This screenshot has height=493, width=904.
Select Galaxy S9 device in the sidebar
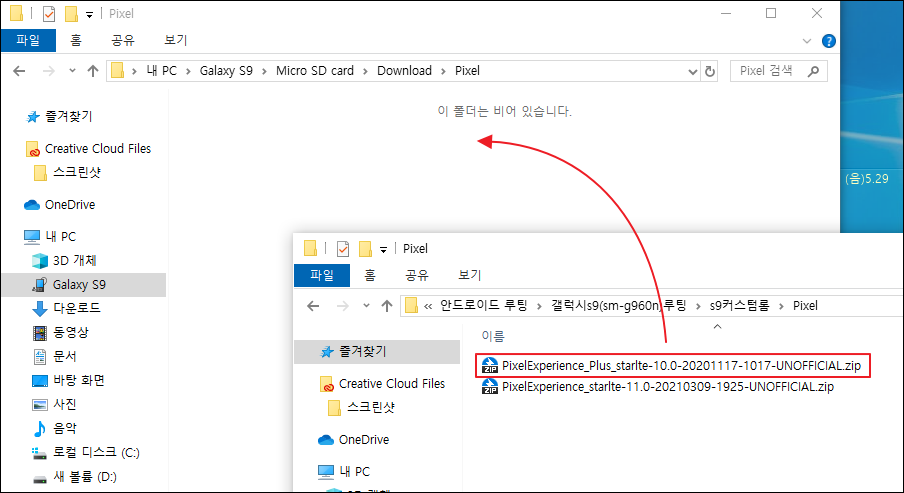(84, 285)
